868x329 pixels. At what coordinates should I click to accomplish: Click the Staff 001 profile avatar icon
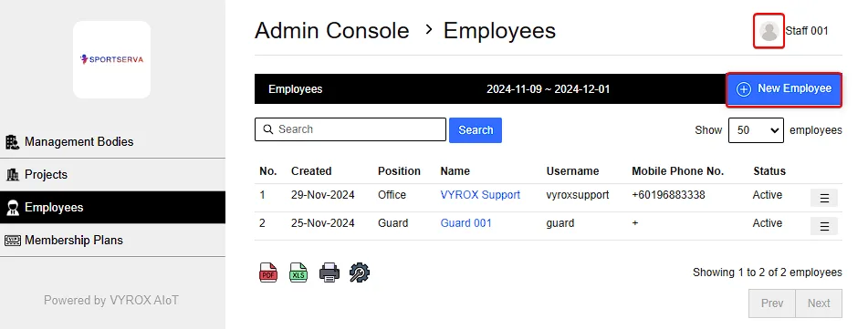769,31
